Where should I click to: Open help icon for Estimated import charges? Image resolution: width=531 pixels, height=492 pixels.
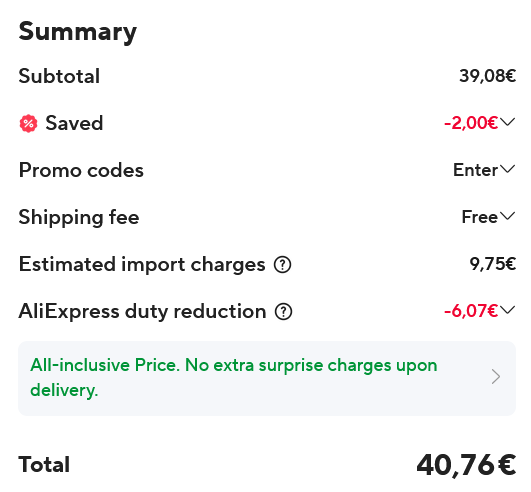(x=282, y=264)
